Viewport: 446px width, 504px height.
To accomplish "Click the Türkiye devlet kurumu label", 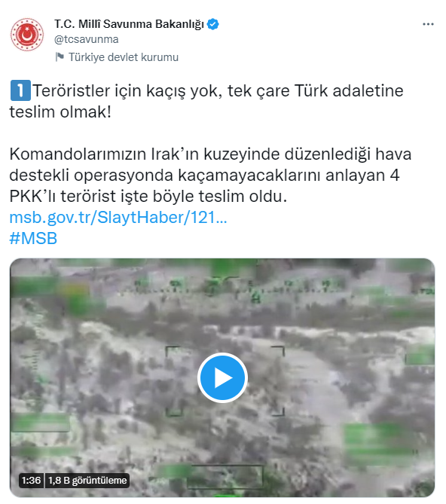I will coord(124,57).
